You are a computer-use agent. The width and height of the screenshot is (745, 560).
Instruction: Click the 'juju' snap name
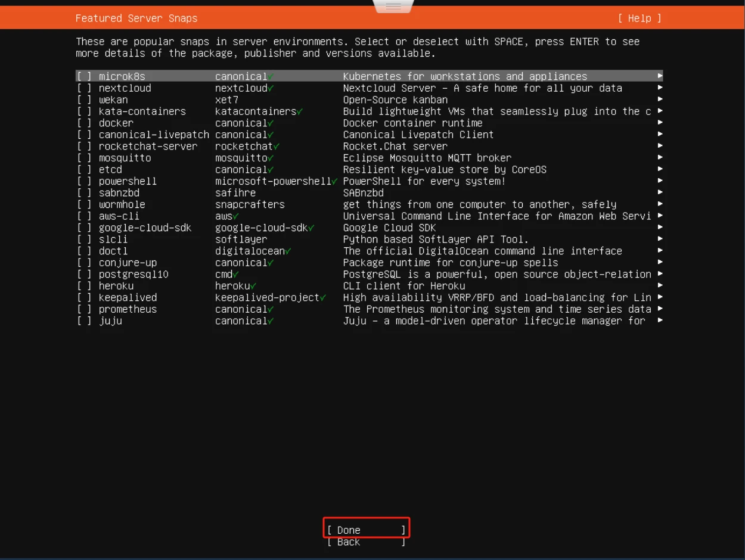[110, 321]
